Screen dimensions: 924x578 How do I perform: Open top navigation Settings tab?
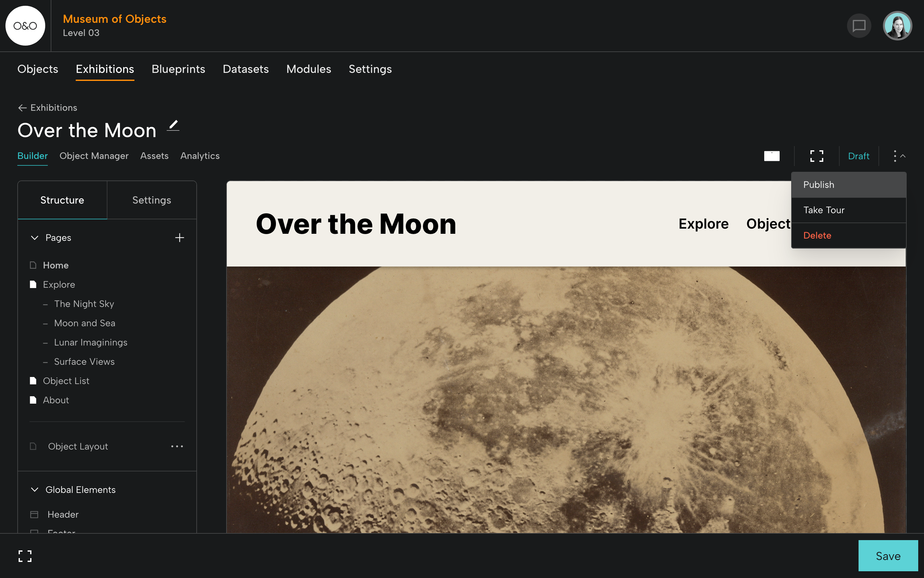click(370, 69)
